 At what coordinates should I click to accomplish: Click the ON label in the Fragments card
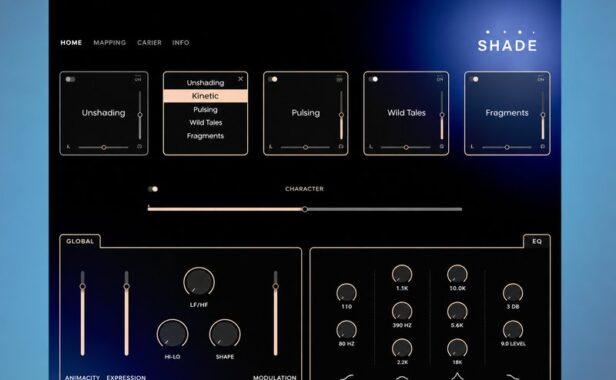pos(541,79)
